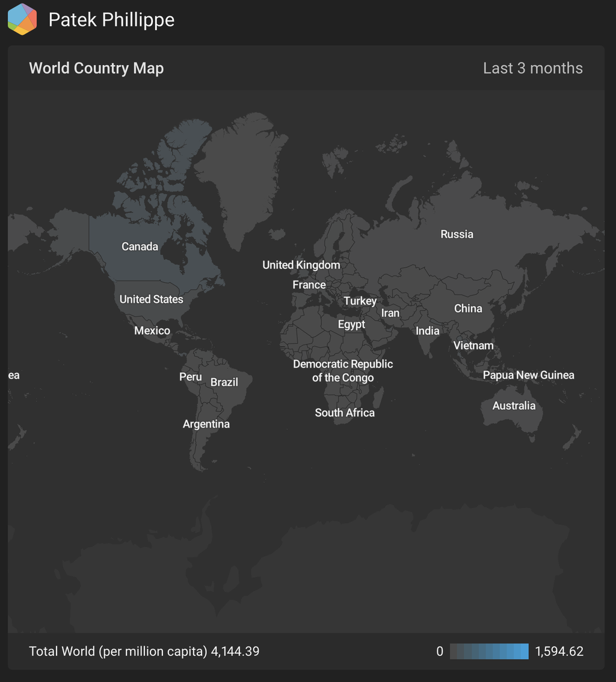Click the blue gradient legend bar

[x=489, y=651]
